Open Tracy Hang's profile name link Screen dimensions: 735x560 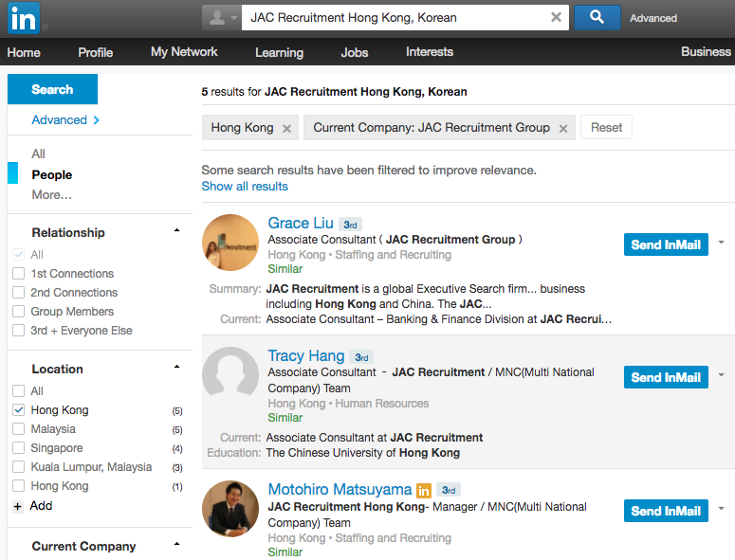[x=306, y=356]
